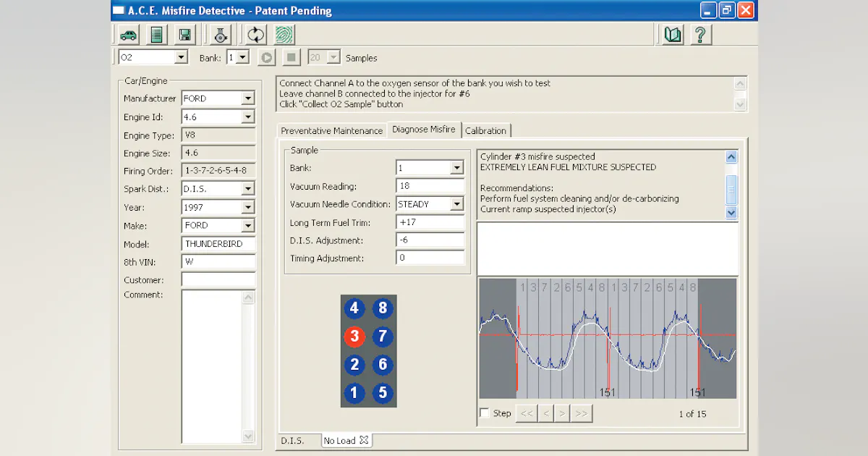This screenshot has width=868, height=456.
Task: Open the report sheet toolbar icon
Action: (x=157, y=34)
